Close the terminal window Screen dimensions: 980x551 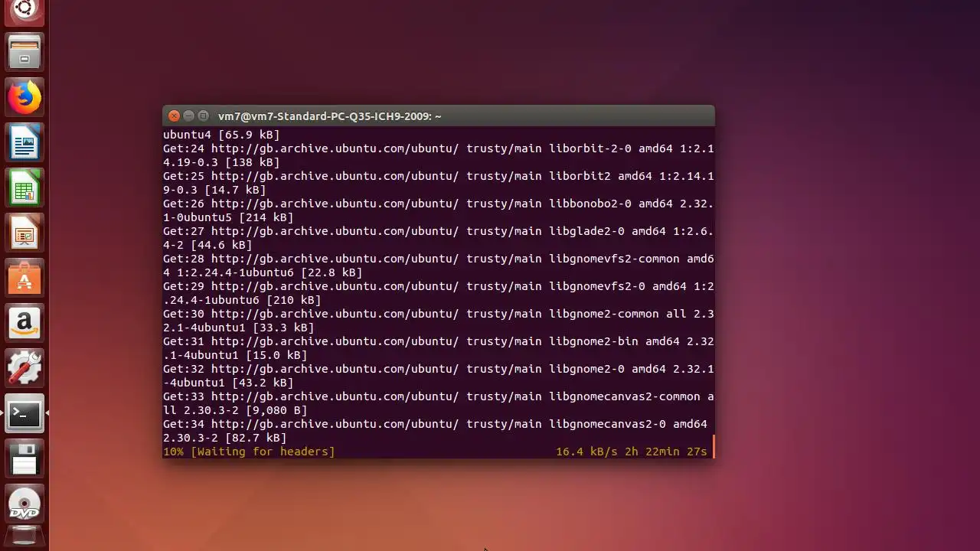174,116
